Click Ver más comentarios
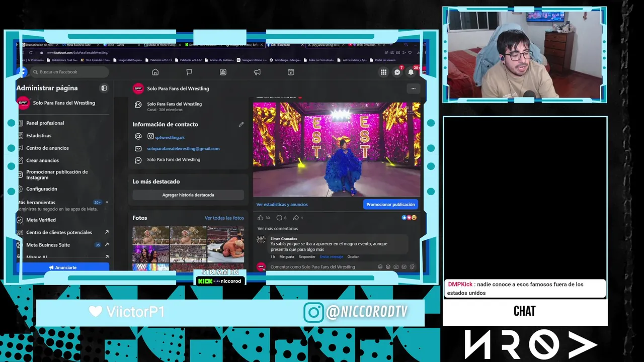The height and width of the screenshot is (362, 644). [278, 228]
